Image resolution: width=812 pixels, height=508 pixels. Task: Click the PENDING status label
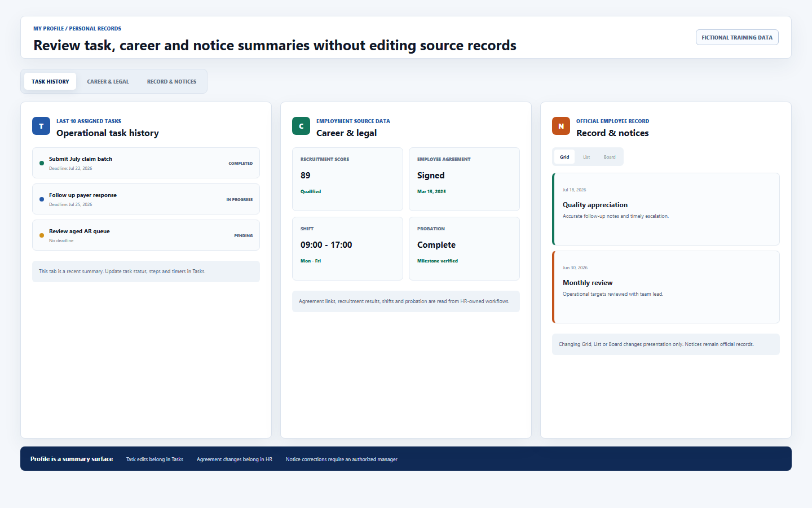pos(244,236)
